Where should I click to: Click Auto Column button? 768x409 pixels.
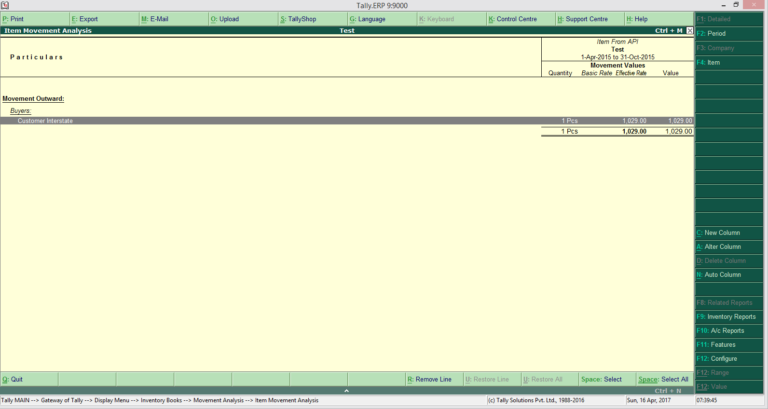pyautogui.click(x=729, y=275)
